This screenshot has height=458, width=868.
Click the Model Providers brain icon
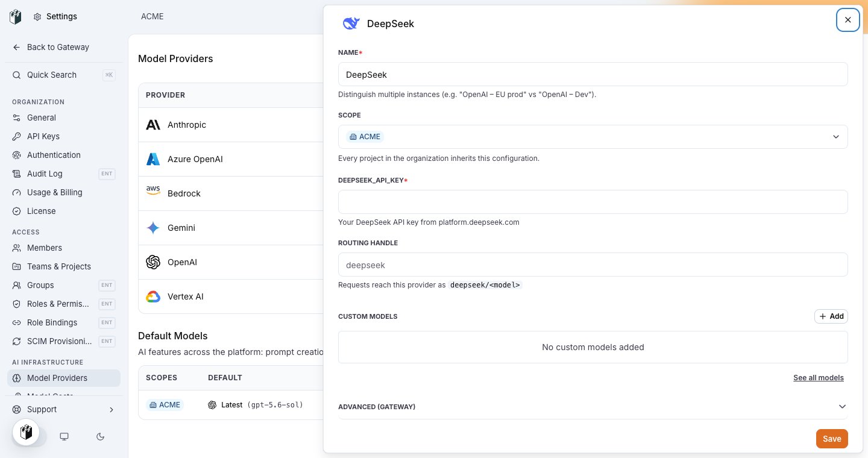(16, 378)
